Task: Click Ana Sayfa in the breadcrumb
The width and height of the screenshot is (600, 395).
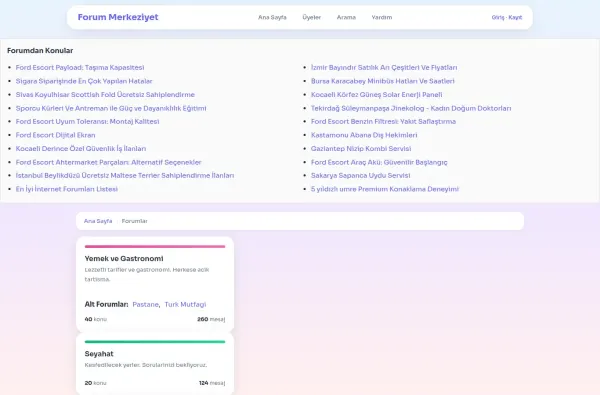Action: (98, 221)
